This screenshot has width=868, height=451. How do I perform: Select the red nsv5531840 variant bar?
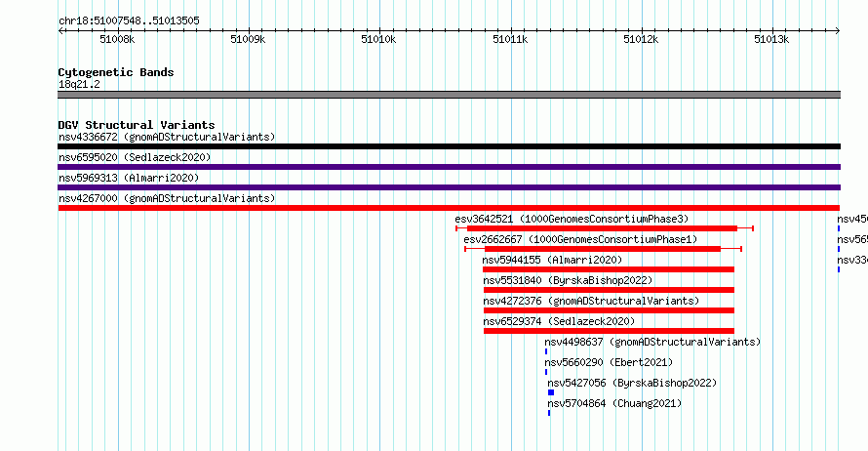(x=609, y=290)
